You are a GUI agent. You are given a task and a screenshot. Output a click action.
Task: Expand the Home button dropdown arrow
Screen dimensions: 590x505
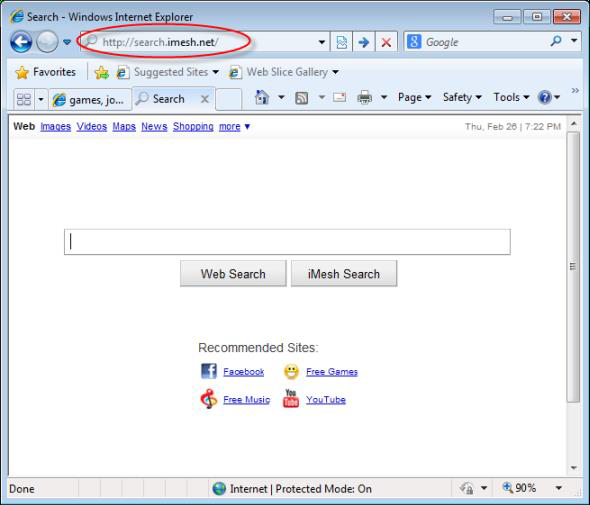coord(281,97)
